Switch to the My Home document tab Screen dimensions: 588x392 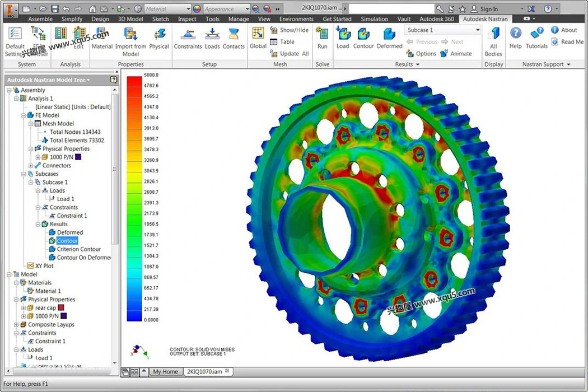(x=165, y=372)
